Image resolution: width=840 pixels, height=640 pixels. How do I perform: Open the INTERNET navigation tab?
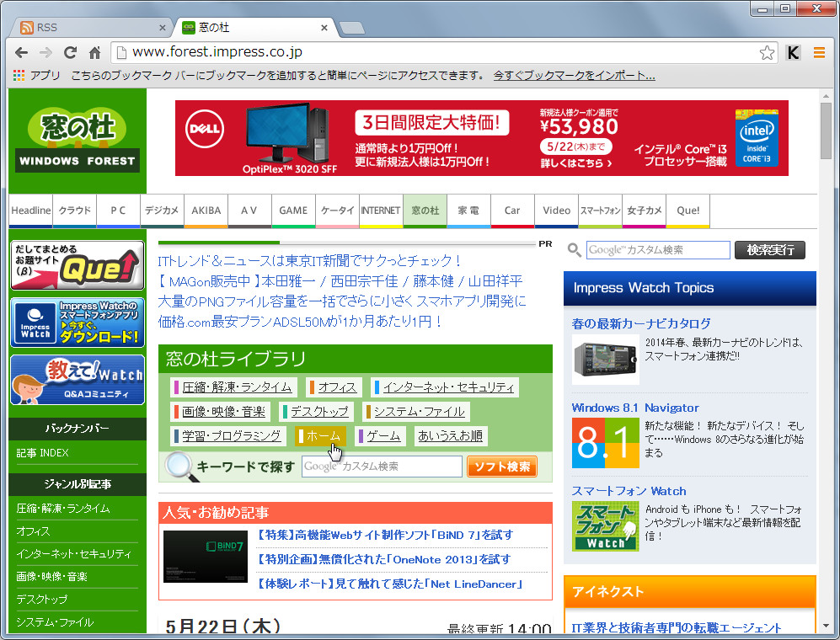point(381,211)
